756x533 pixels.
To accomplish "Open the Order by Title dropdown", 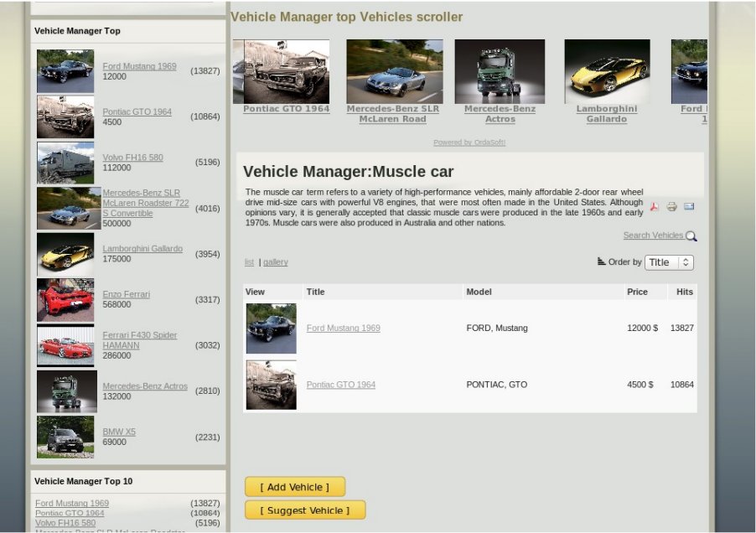I will [669, 262].
